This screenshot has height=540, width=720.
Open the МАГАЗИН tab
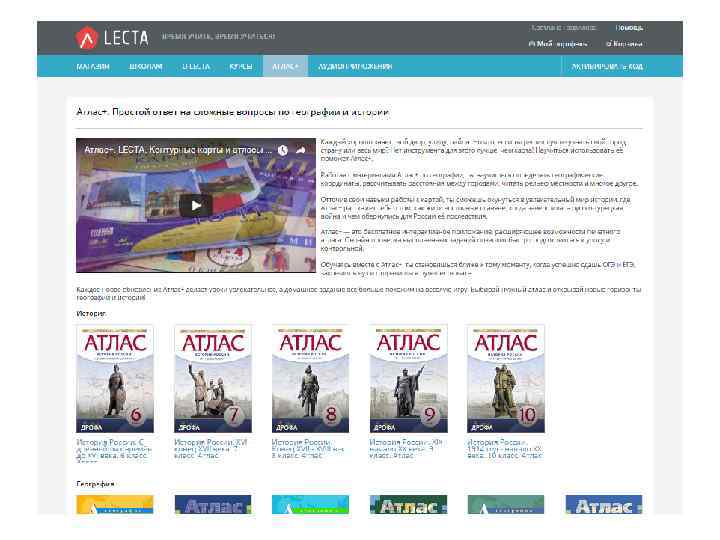pyautogui.click(x=93, y=67)
